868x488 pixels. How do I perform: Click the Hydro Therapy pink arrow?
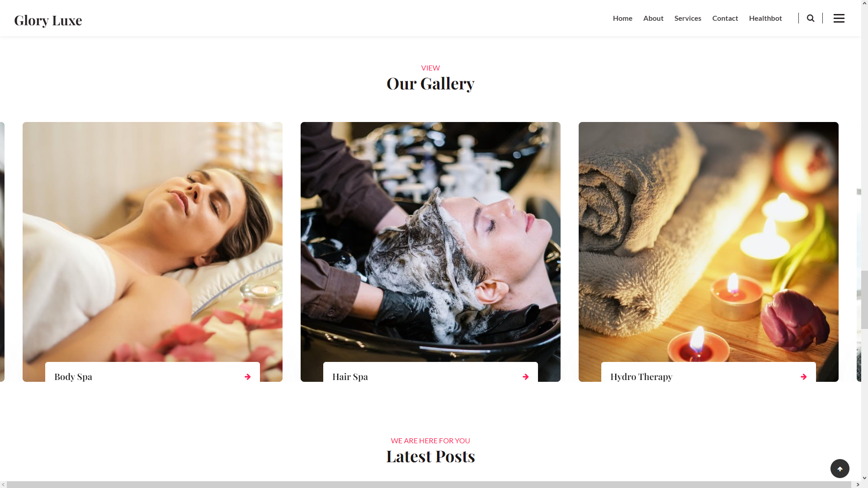click(x=804, y=377)
